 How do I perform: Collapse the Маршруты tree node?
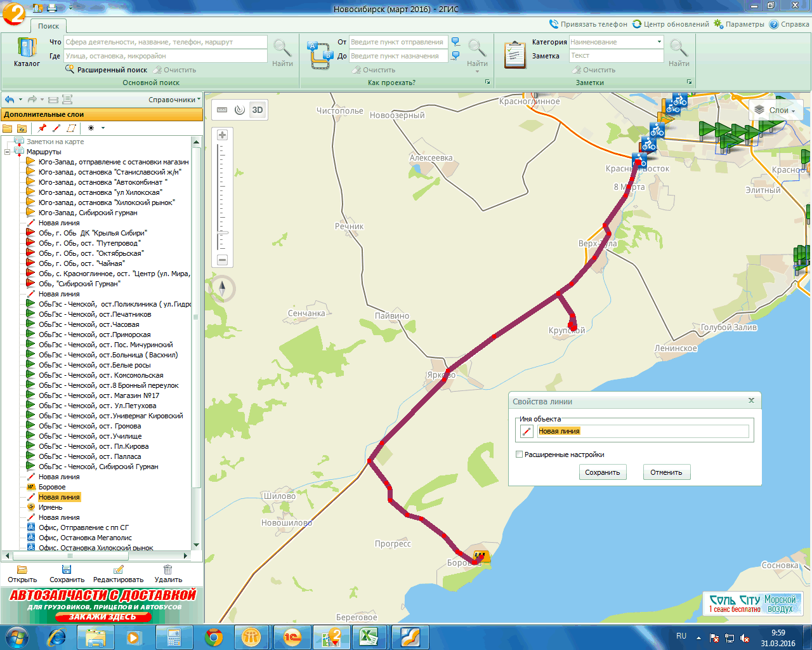(7, 152)
